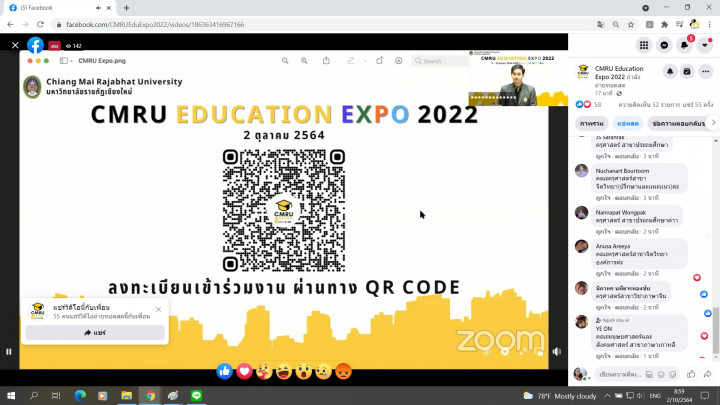Viewport: 720px width, 405px height.
Task: Save the CMRU Education Expo video
Action: [687, 72]
